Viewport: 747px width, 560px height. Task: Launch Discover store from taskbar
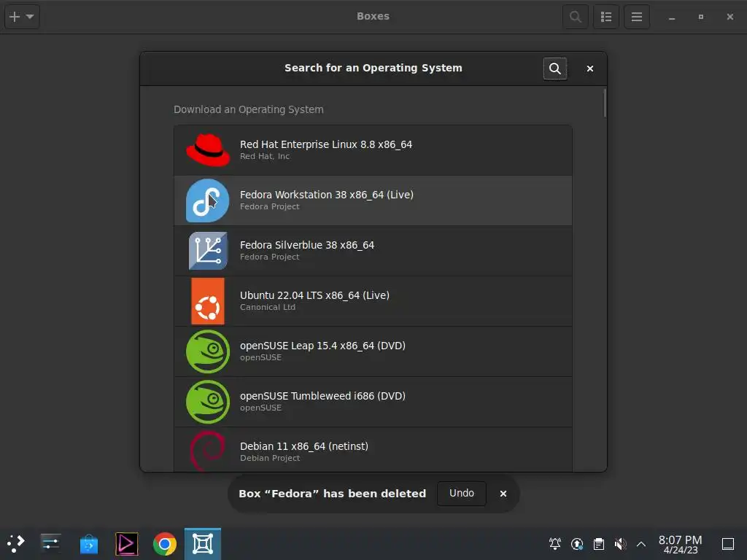(x=88, y=544)
